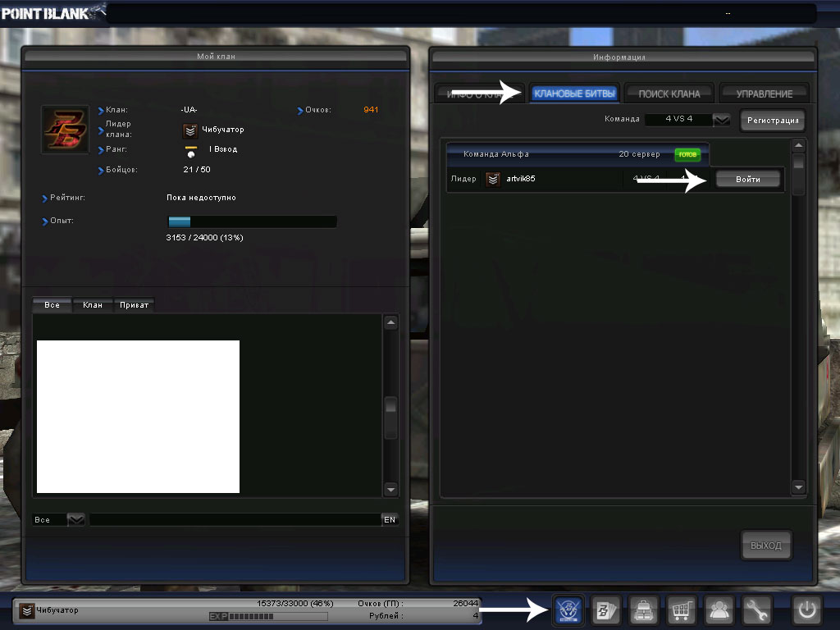
Task: Open the PB cards icon in toolbar
Action: pos(606,610)
